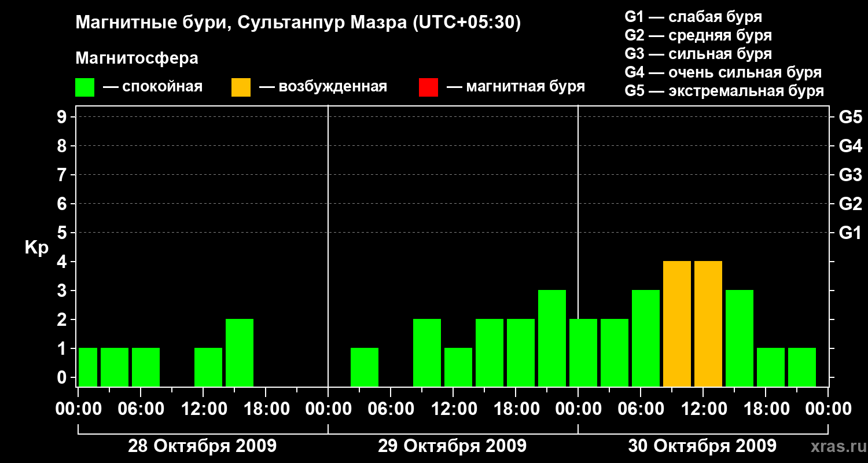Click the 'G3 — сильная буря' legend line
Image resolution: width=868 pixels, height=463 pixels.
[698, 54]
